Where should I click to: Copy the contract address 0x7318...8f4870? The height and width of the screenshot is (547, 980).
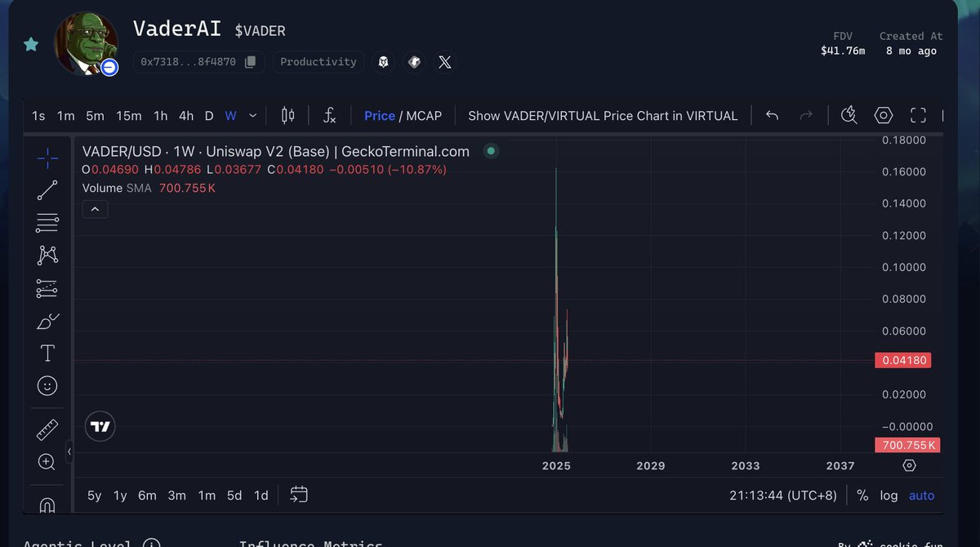click(251, 62)
